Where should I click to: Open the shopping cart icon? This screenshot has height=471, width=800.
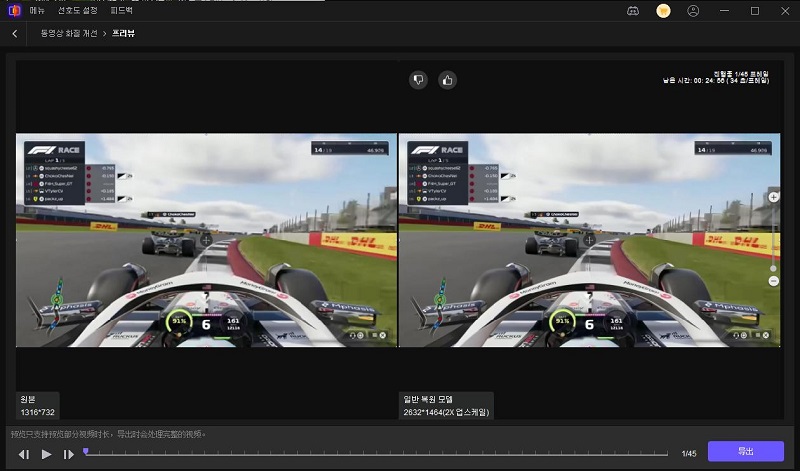662,11
